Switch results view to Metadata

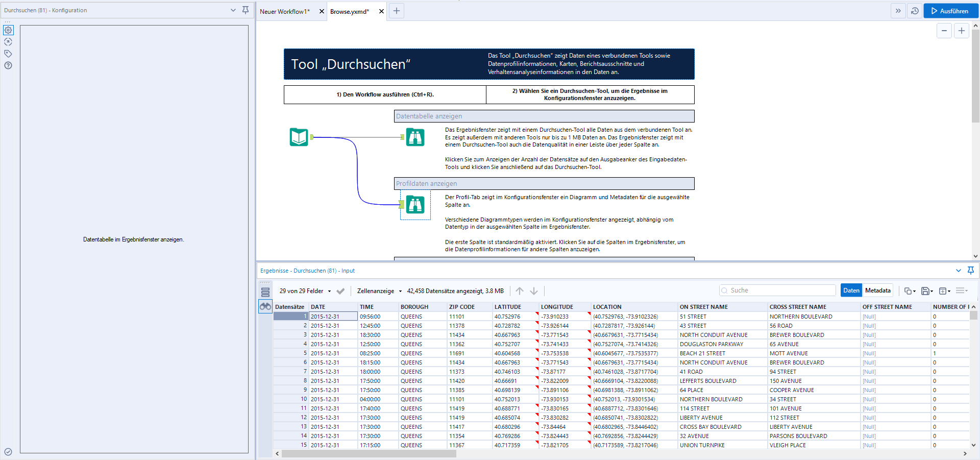(877, 290)
